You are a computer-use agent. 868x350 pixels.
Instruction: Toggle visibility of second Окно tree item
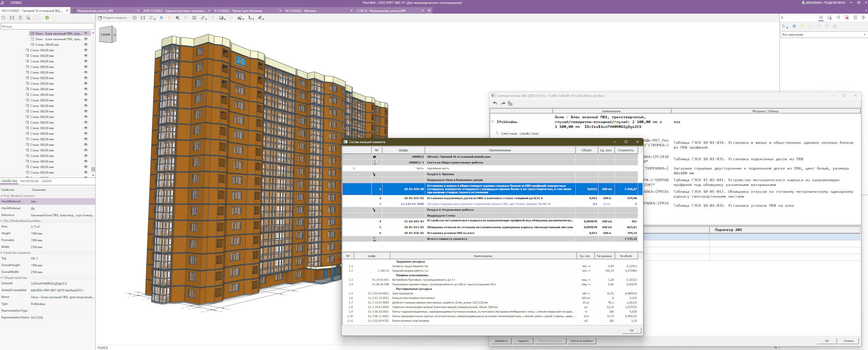(86, 39)
